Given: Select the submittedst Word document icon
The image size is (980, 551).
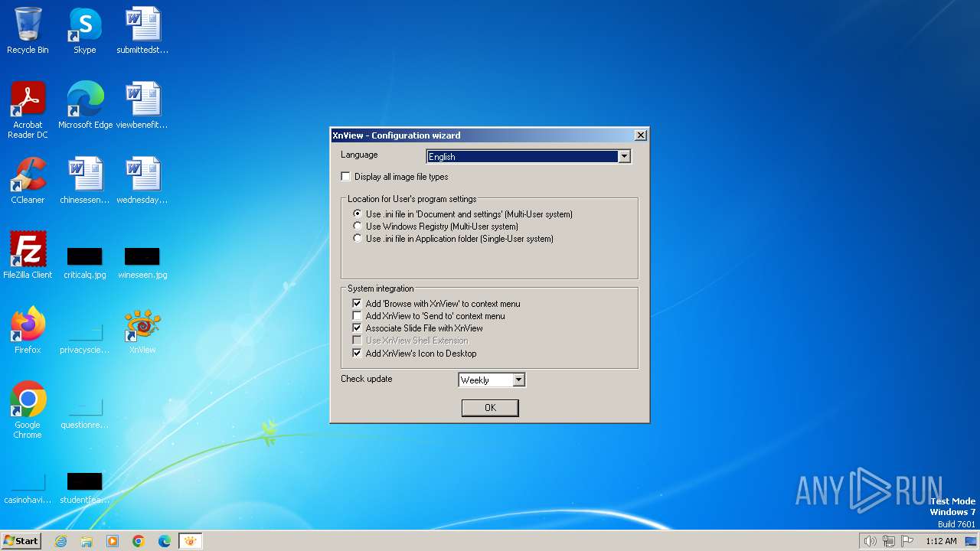Looking at the screenshot, I should (142, 31).
